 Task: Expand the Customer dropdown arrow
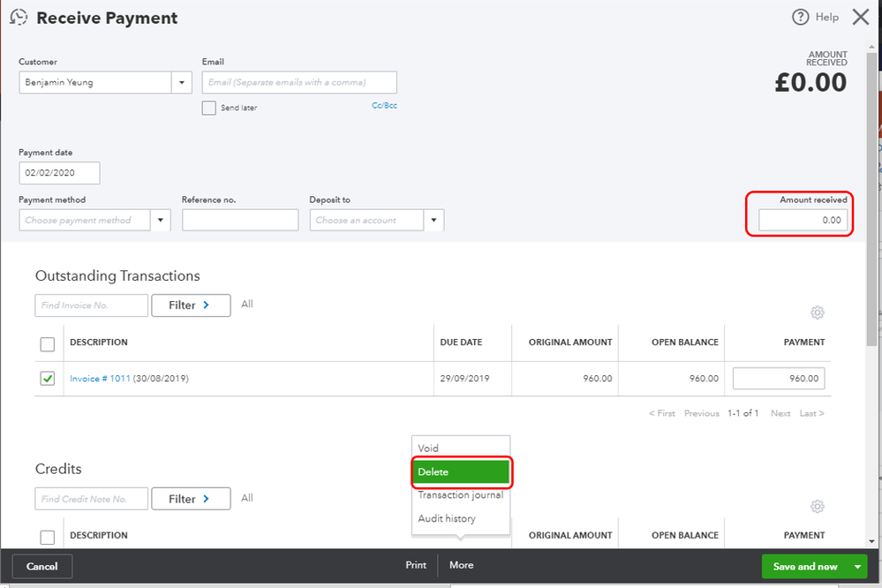tap(182, 83)
